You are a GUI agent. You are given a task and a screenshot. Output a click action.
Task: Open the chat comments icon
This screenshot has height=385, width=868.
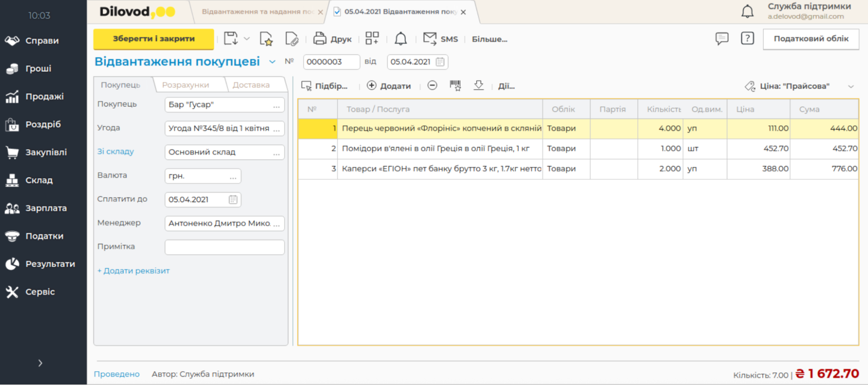click(x=722, y=39)
